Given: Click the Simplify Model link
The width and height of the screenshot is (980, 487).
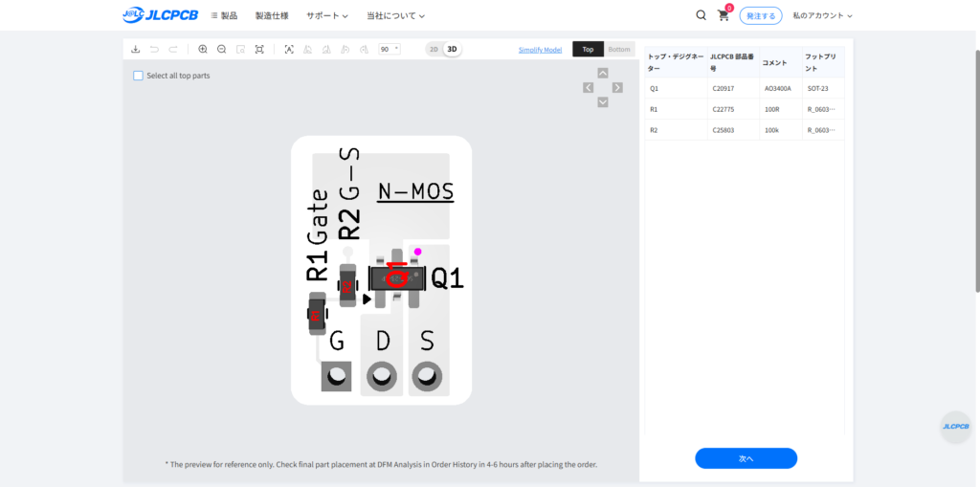Looking at the screenshot, I should [540, 50].
